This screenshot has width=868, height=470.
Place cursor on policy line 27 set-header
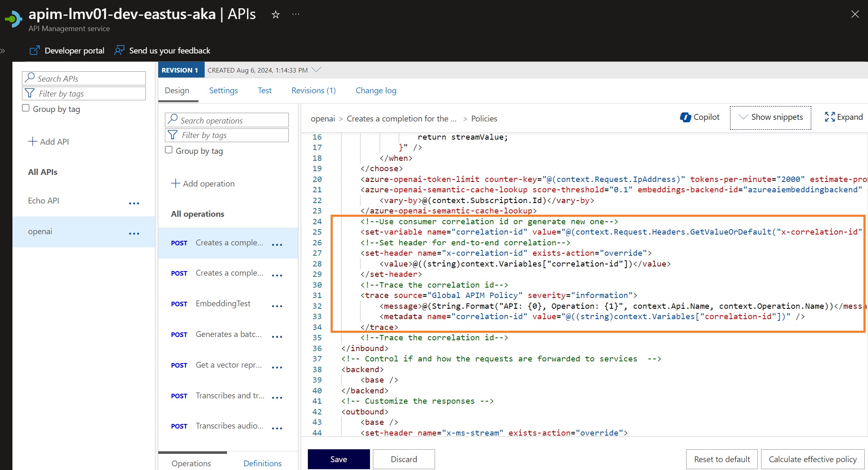[506, 253]
